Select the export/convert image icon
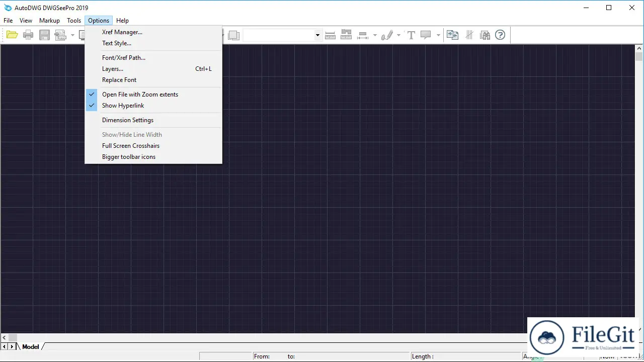644x362 pixels. tap(61, 35)
